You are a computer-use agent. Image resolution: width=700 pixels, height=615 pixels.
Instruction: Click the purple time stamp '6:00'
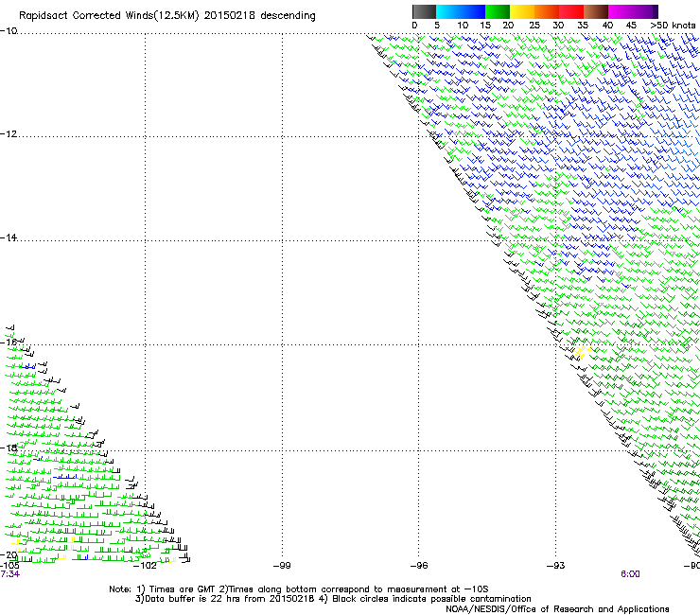click(x=630, y=574)
